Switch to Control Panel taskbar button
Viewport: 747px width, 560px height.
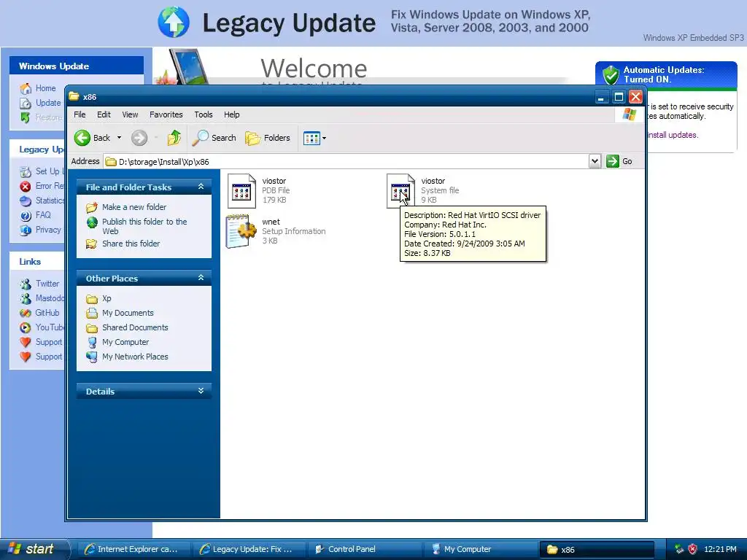363,549
